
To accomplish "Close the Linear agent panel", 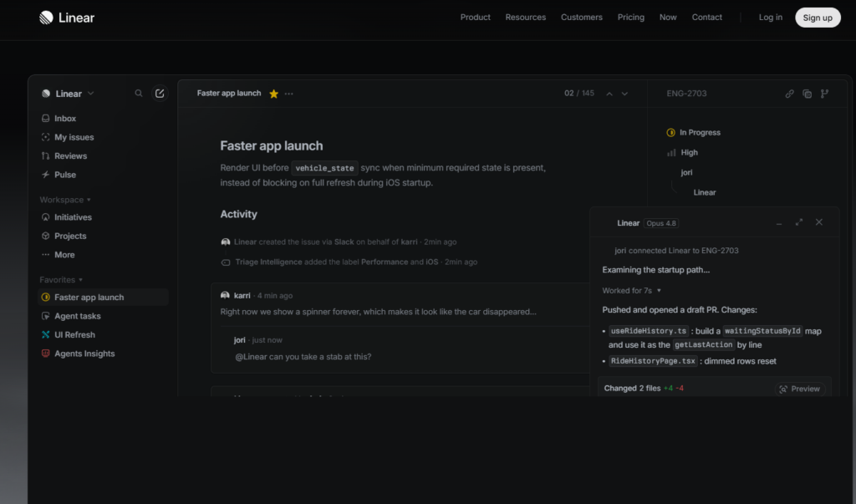I will [819, 222].
